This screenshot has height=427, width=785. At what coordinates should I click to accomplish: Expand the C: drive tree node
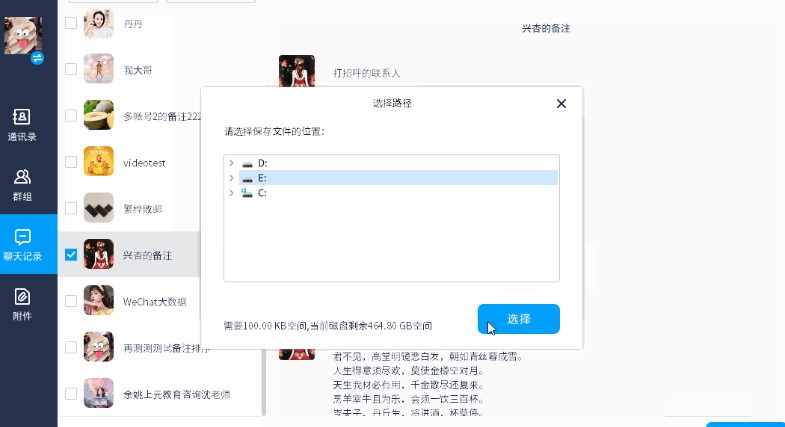coord(231,193)
